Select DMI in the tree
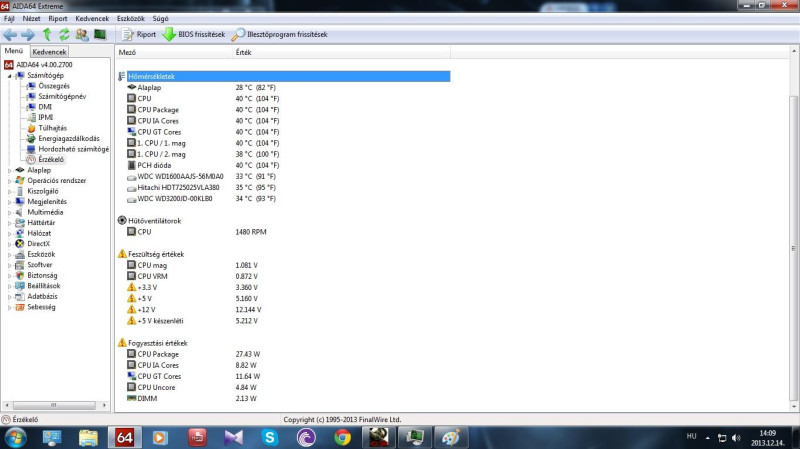The width and height of the screenshot is (800, 449). point(45,107)
